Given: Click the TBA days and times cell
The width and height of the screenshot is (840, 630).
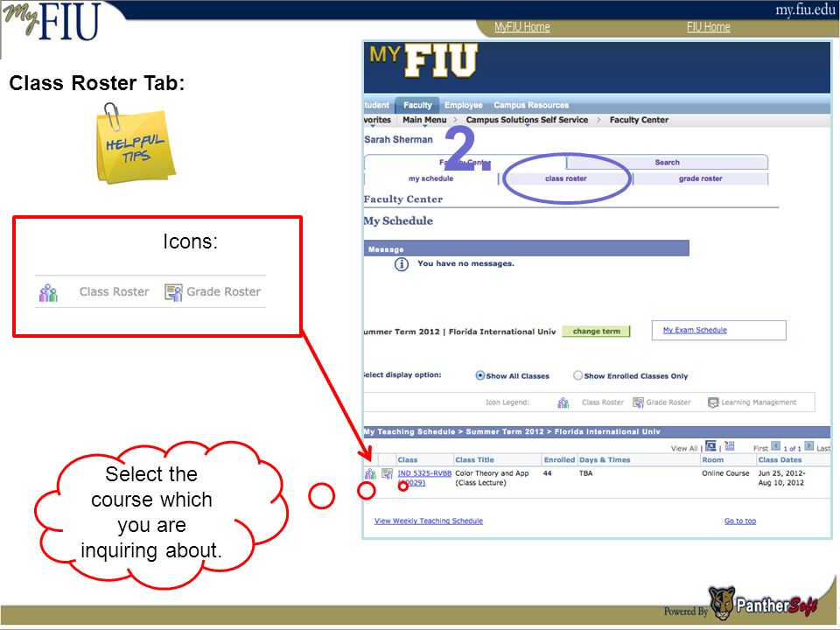Looking at the screenshot, I should click(x=585, y=473).
